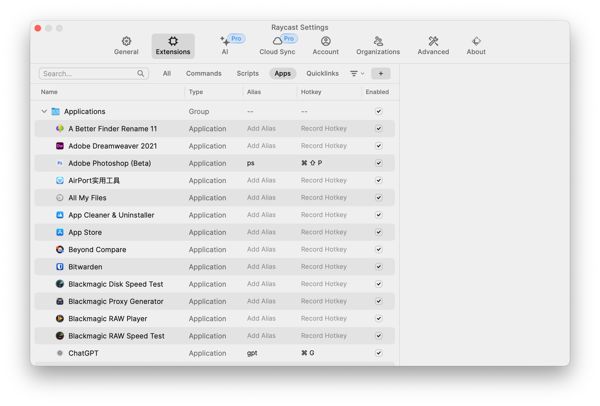600x406 pixels.
Task: Select the Quicklinks filter
Action: 323,73
